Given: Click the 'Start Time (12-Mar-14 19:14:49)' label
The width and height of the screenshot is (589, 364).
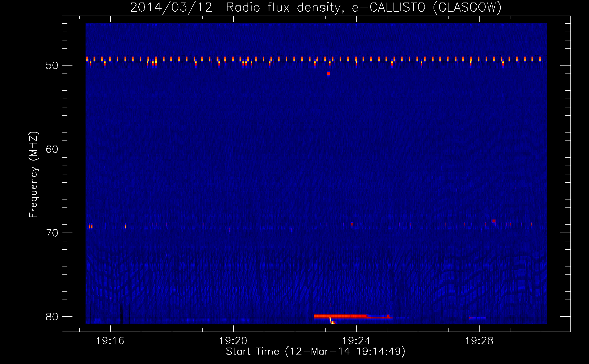Looking at the screenshot, I should tap(316, 352).
